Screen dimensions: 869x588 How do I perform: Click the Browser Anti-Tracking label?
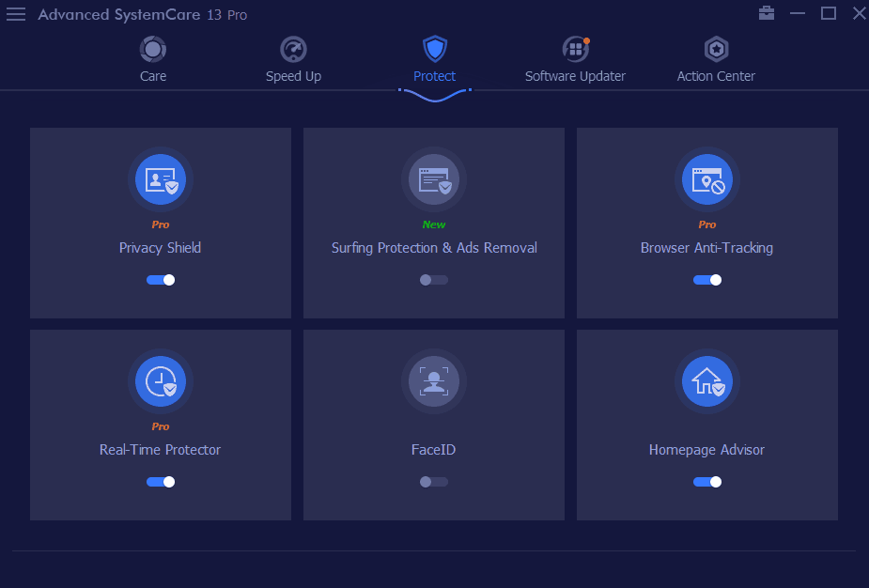(x=706, y=248)
